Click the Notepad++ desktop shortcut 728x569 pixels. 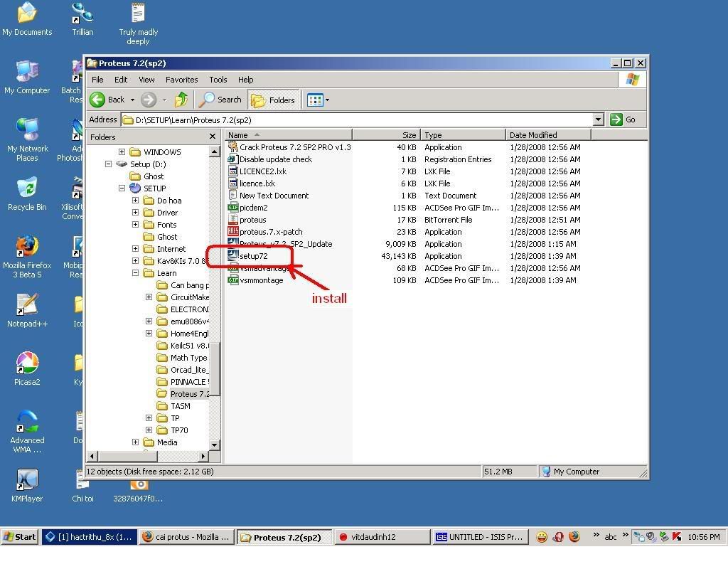[27, 311]
